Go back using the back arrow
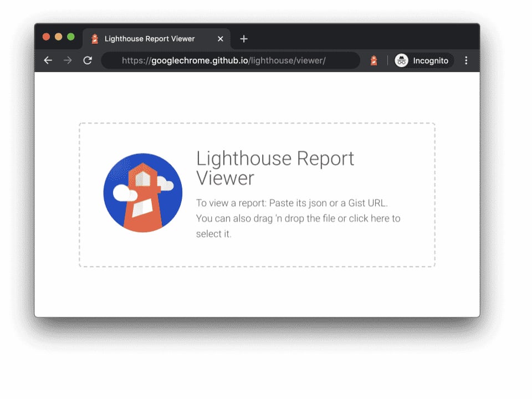The image size is (532, 399). pyautogui.click(x=48, y=60)
